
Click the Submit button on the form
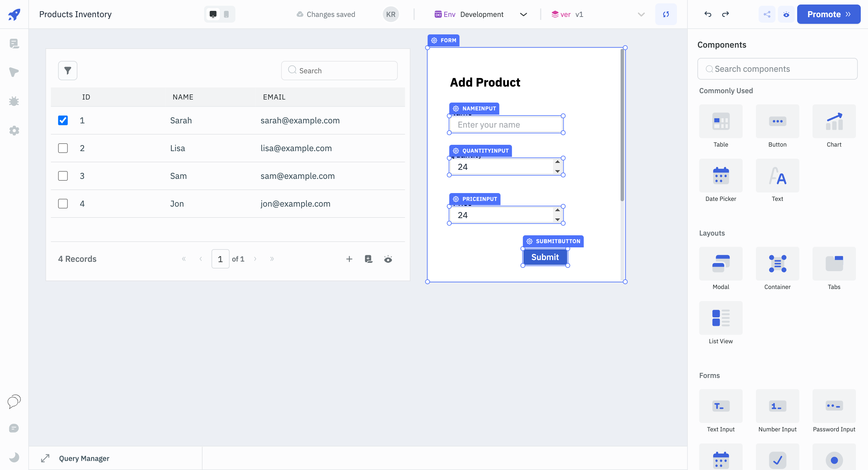pos(545,256)
